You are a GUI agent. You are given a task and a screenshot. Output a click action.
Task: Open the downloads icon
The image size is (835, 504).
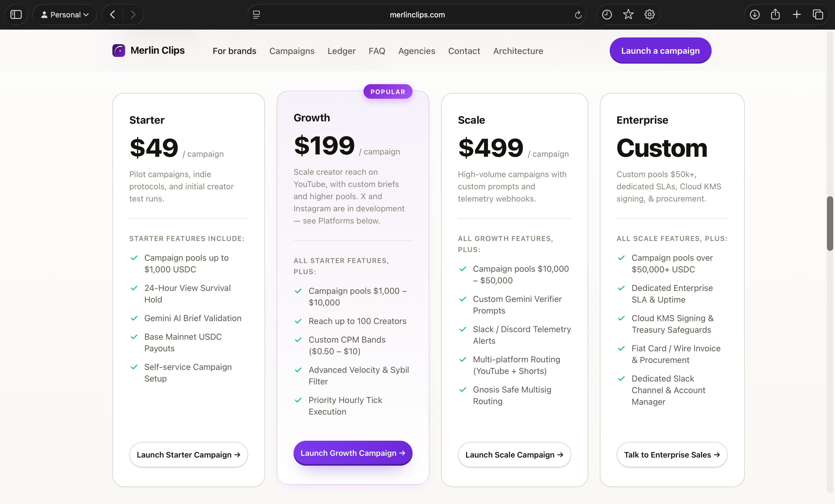click(754, 15)
